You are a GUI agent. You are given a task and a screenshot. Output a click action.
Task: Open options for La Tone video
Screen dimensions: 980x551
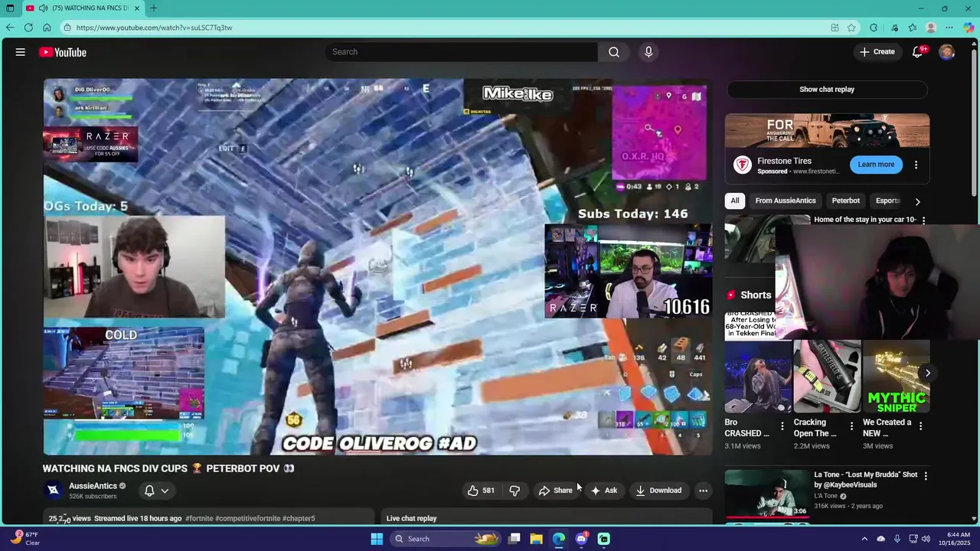[x=925, y=476]
